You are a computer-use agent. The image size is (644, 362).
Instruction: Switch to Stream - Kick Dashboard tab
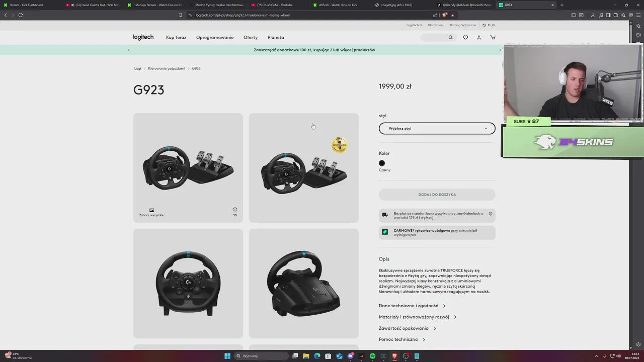30,5
